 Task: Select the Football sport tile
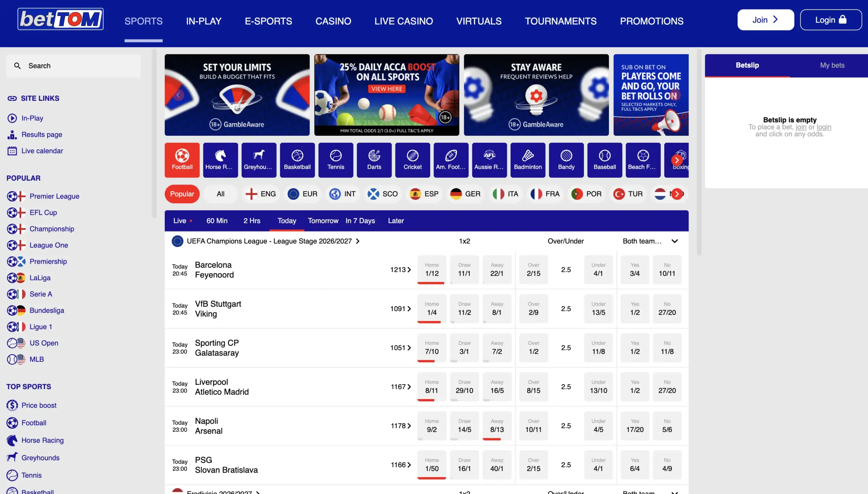(182, 160)
